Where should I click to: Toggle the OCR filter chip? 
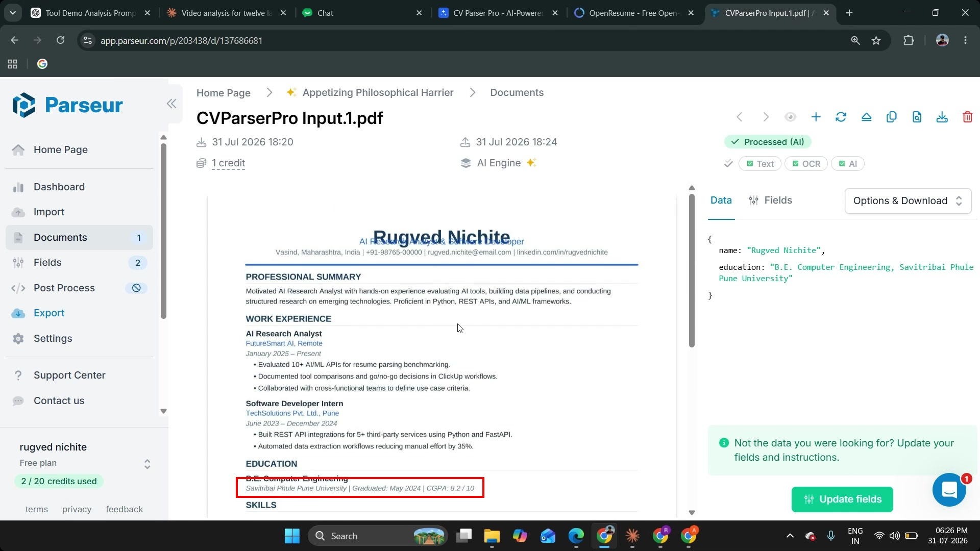[806, 164]
